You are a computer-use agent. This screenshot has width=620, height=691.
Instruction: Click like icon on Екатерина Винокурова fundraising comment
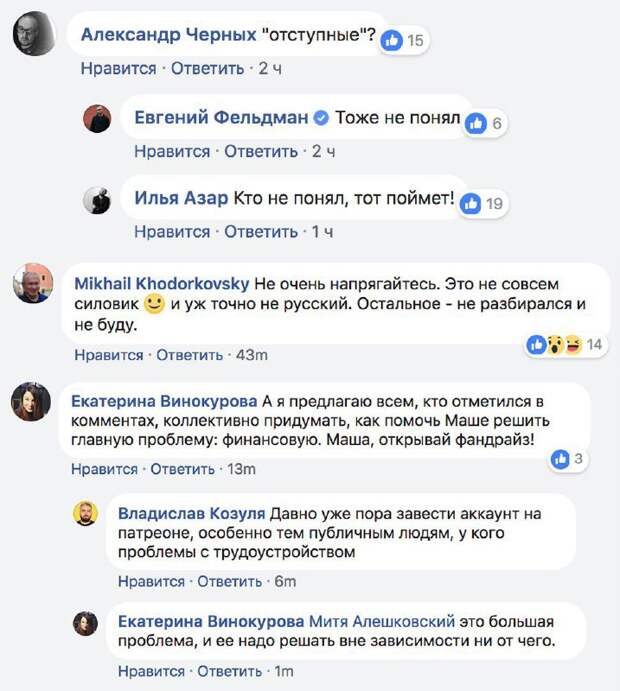(x=560, y=459)
